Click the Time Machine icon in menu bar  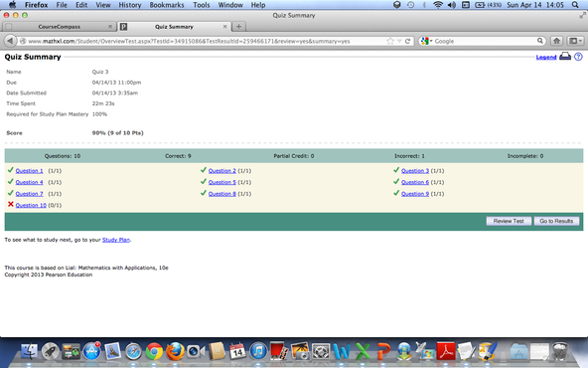(x=410, y=5)
